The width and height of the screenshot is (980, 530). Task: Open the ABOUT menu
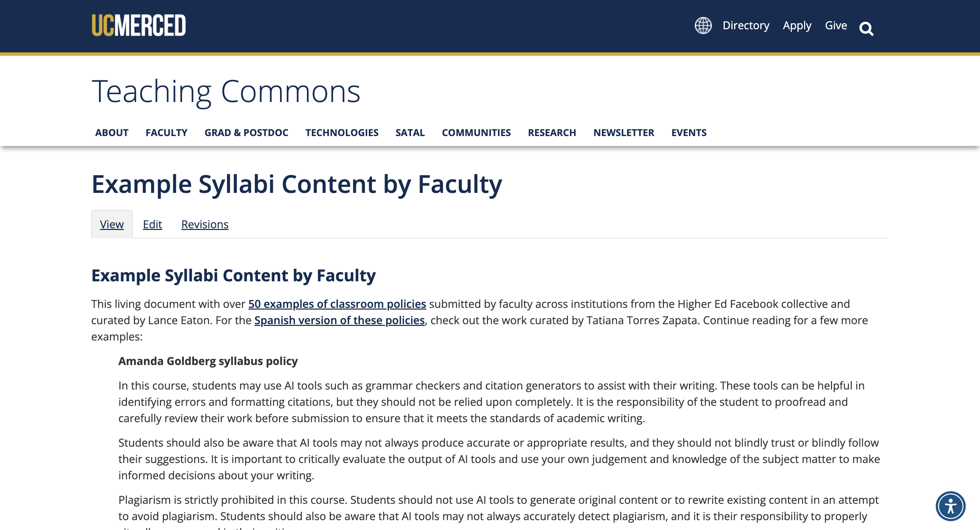tap(112, 132)
